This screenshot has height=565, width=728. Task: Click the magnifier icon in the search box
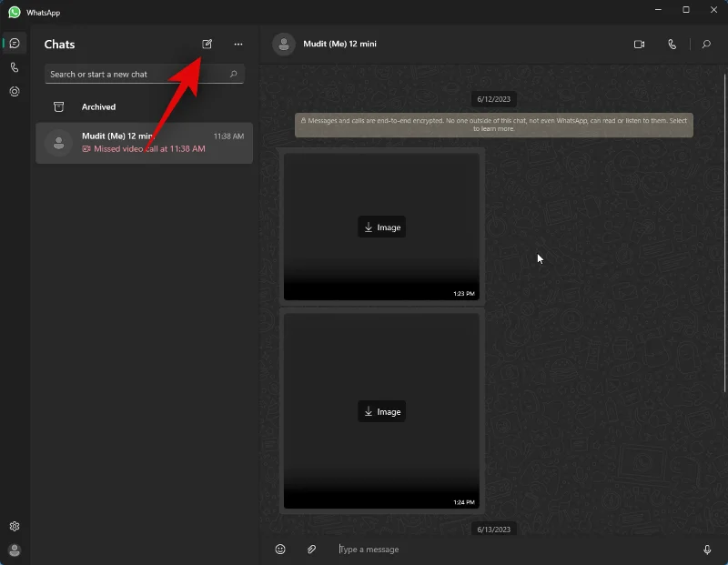pyautogui.click(x=234, y=74)
